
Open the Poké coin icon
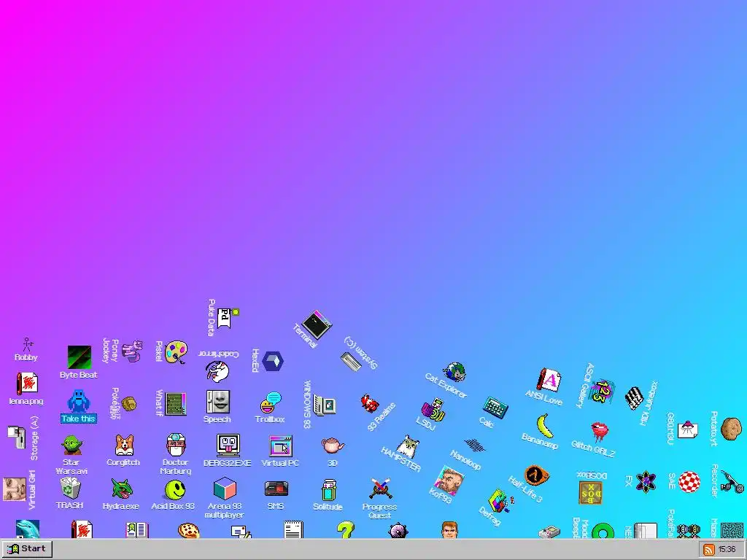128,404
